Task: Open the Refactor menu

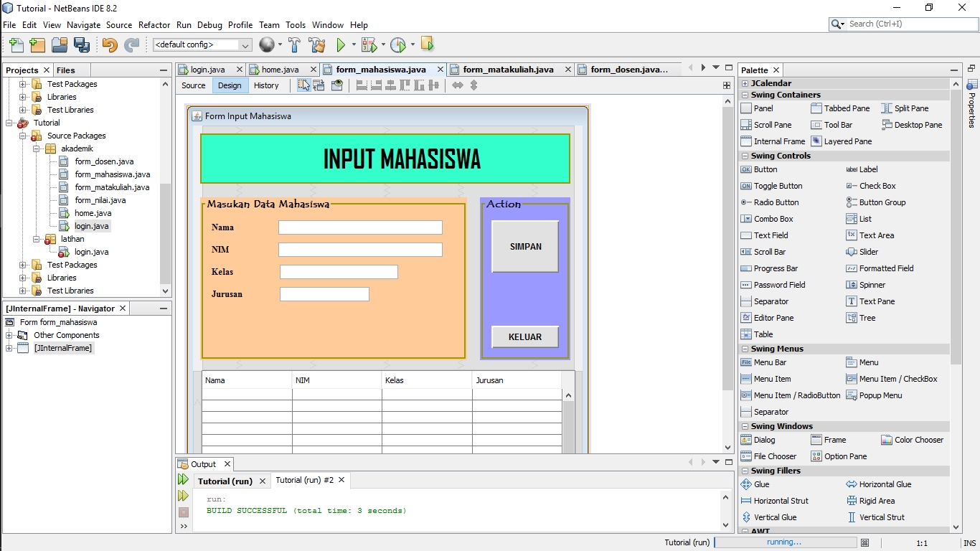Action: (x=154, y=24)
